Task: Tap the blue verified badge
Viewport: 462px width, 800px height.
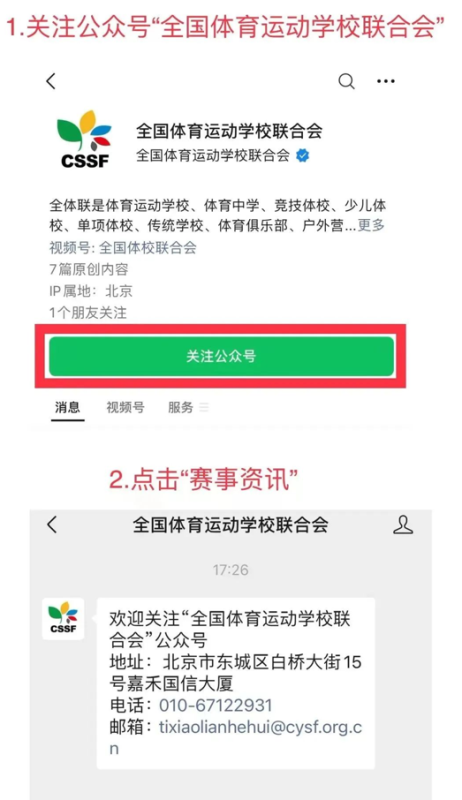Action: coord(302,156)
